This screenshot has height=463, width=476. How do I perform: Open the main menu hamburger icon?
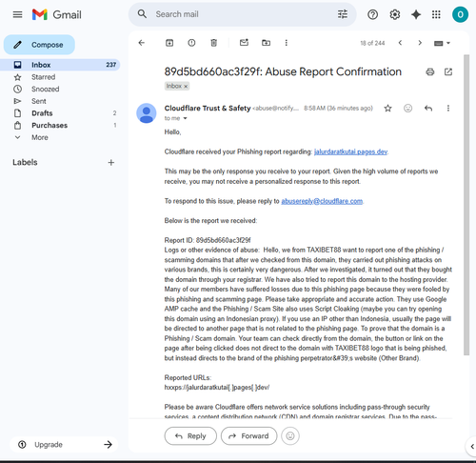point(17,14)
